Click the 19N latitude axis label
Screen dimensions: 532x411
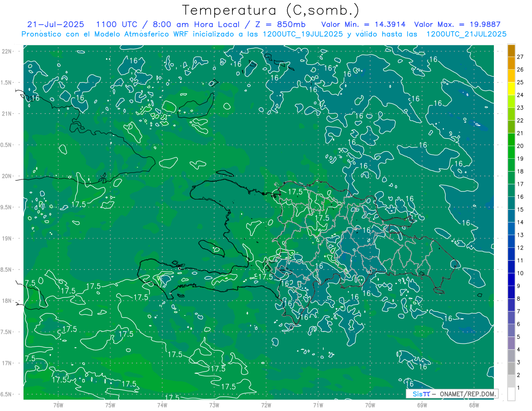(x=7, y=239)
